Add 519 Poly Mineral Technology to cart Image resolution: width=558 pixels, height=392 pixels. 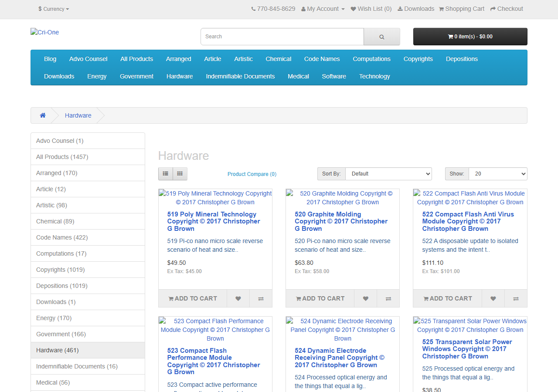click(x=193, y=299)
